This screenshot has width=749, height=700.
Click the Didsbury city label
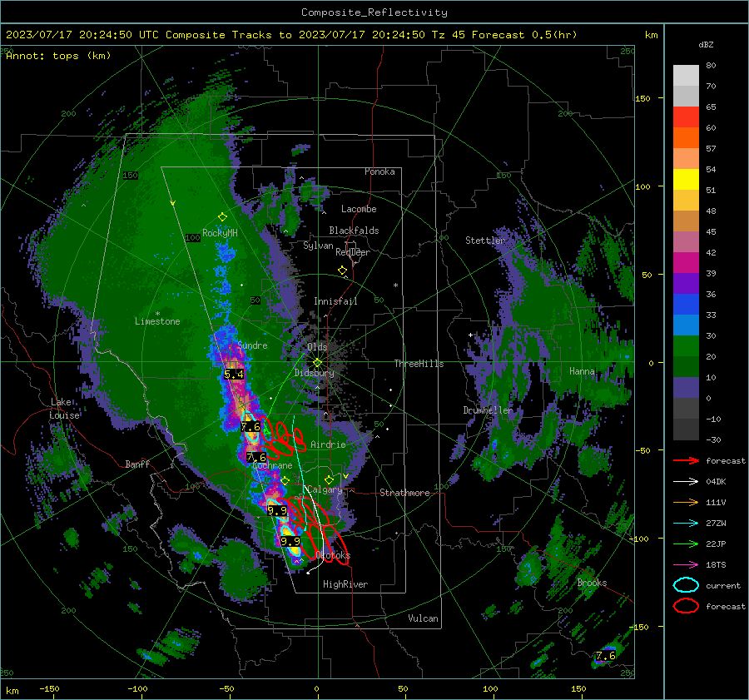(x=314, y=373)
